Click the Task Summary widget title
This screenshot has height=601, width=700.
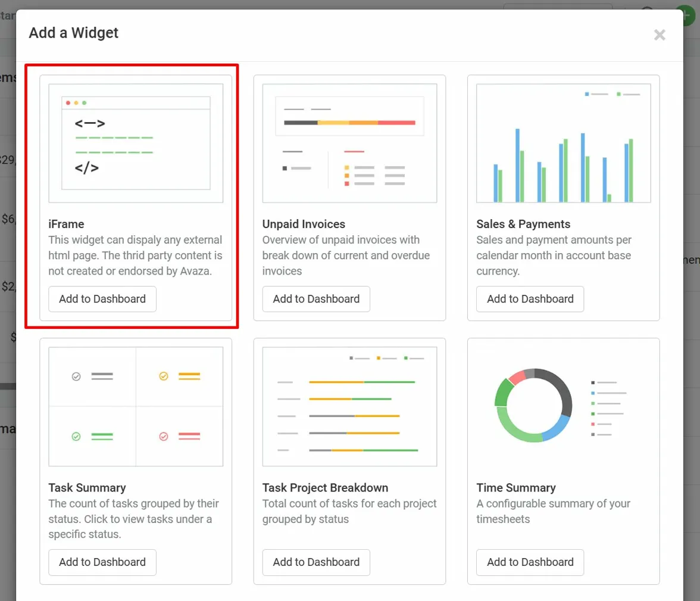[x=87, y=488]
